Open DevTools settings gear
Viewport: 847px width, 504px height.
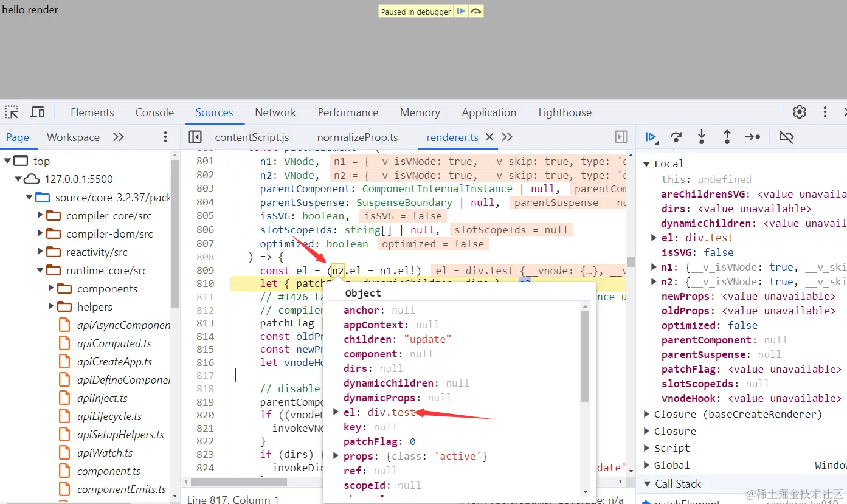point(800,112)
